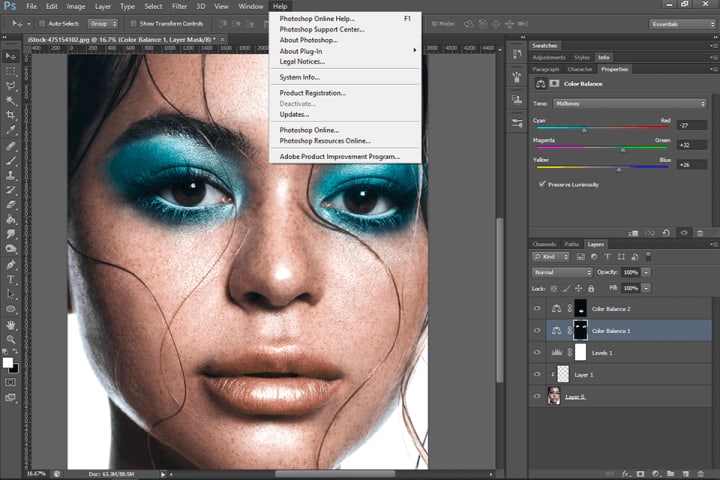Select the Ellipse shape tool
720x480 pixels.
click(11, 309)
